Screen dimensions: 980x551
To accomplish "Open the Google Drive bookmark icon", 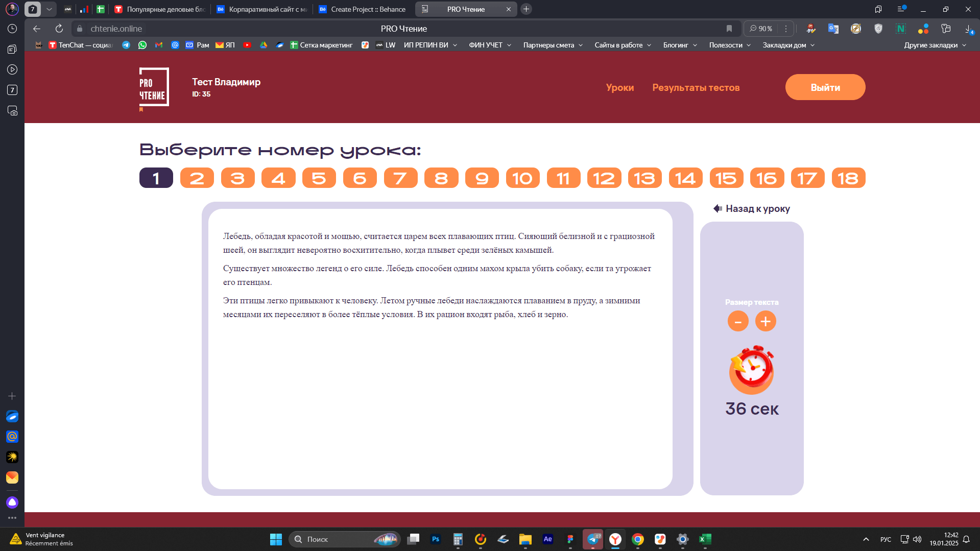I will point(264,45).
